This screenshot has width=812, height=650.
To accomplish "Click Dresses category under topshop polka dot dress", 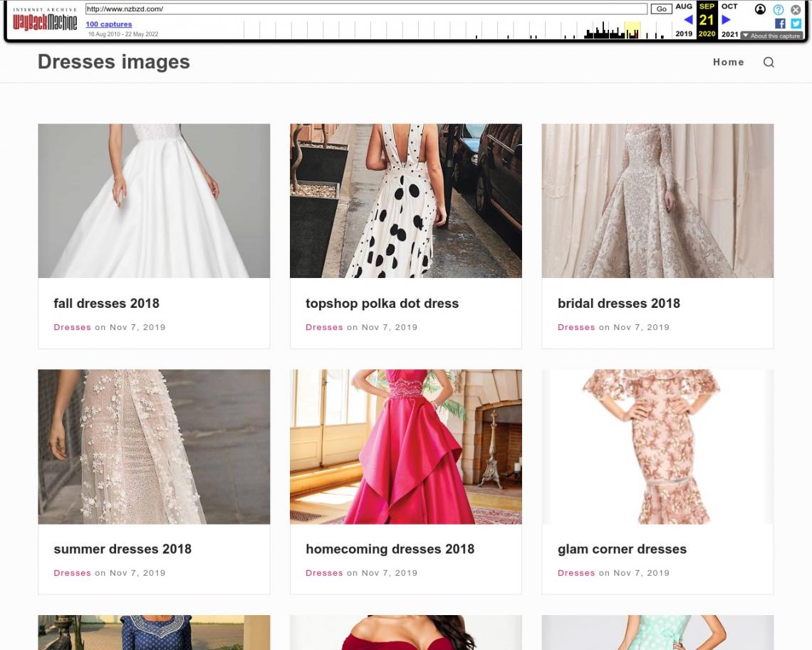I will pos(324,327).
